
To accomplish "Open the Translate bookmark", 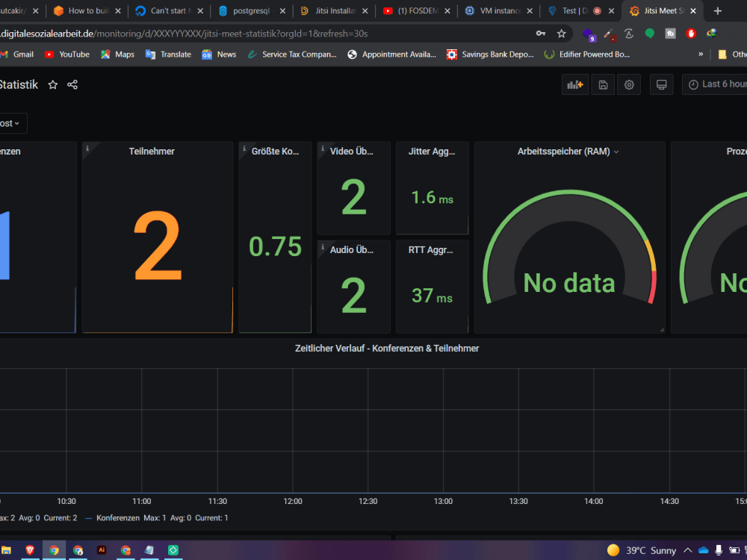I will click(x=168, y=55).
